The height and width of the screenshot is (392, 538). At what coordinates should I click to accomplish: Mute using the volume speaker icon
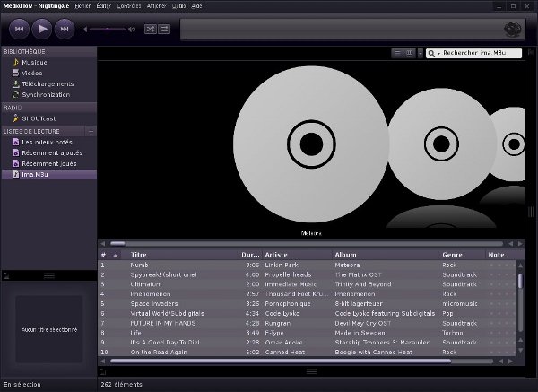[x=131, y=30]
